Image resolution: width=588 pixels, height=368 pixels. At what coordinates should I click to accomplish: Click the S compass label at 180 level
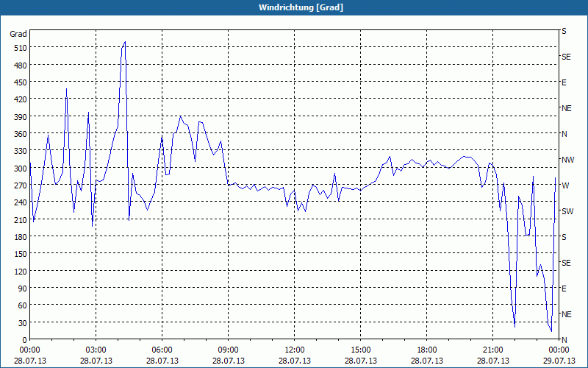564,237
